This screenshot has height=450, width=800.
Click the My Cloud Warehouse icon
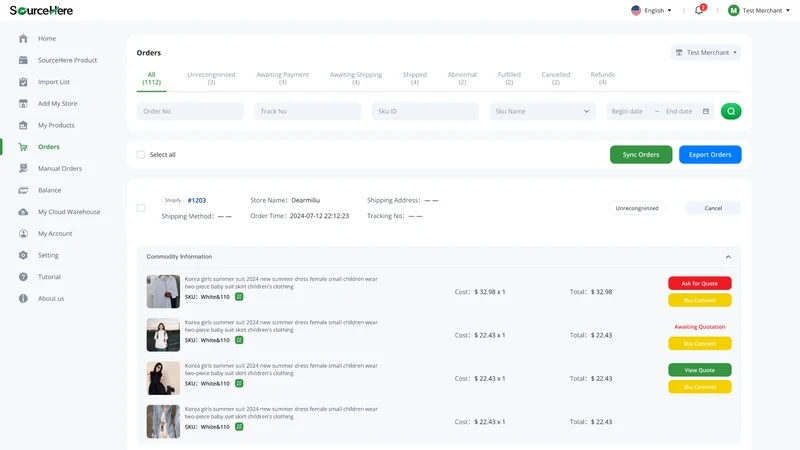pyautogui.click(x=23, y=212)
